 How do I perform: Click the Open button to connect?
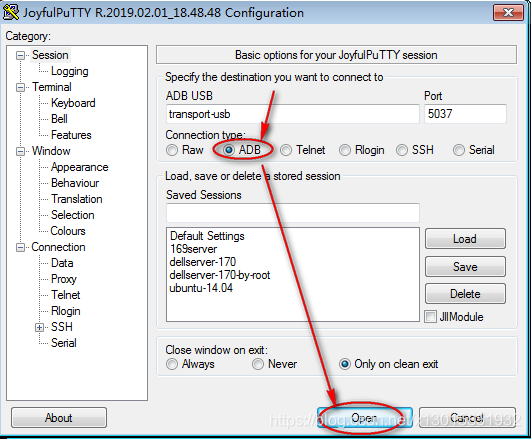(365, 418)
